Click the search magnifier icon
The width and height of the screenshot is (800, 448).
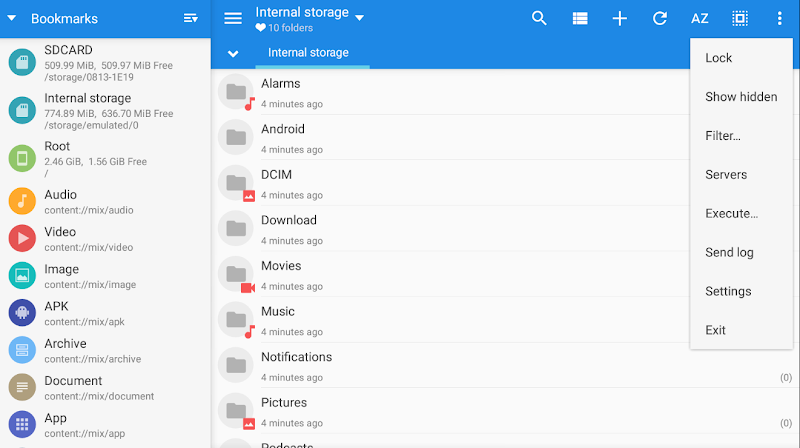point(539,19)
